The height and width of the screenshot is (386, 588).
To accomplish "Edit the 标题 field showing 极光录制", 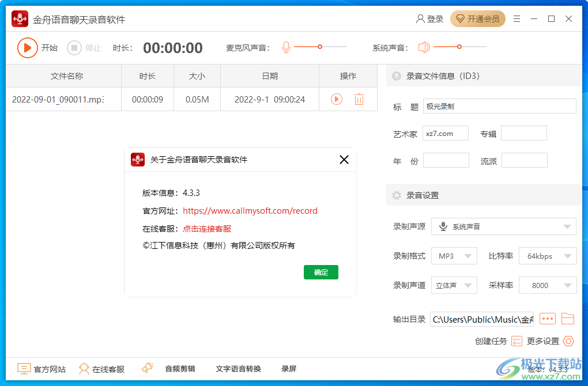I will pos(499,106).
